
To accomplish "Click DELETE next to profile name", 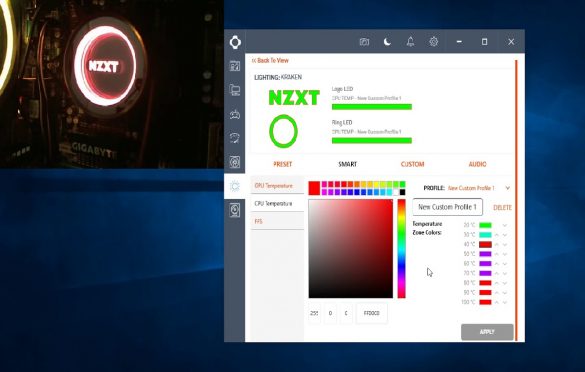I will [502, 207].
